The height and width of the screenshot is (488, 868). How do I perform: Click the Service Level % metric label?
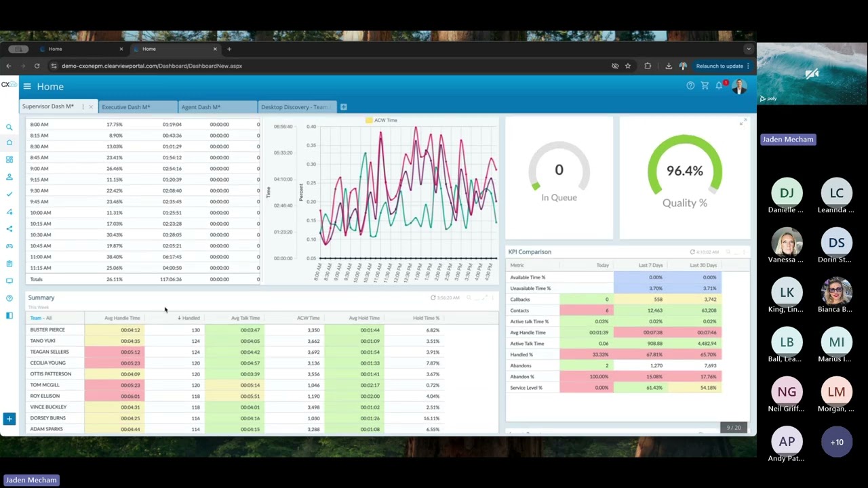click(525, 388)
